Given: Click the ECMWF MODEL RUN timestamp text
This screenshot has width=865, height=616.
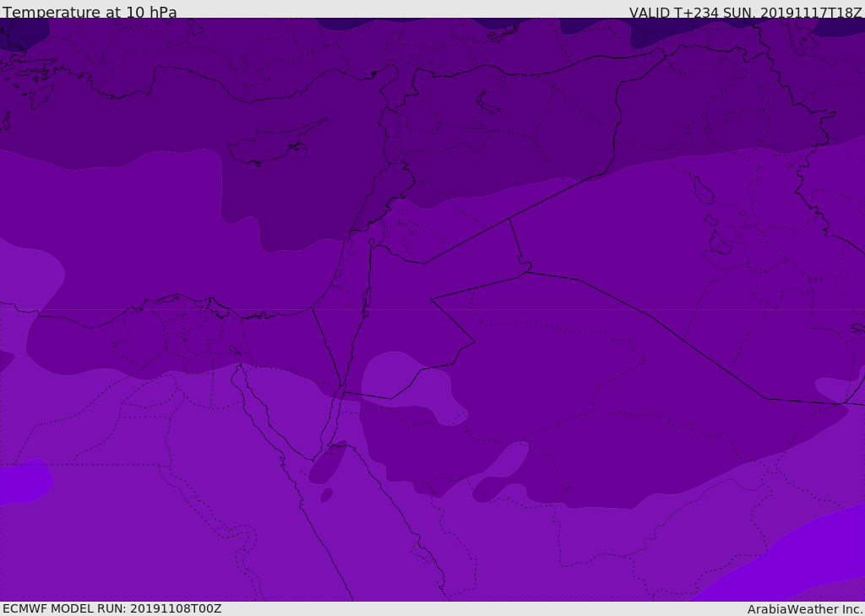Looking at the screenshot, I should (x=112, y=608).
